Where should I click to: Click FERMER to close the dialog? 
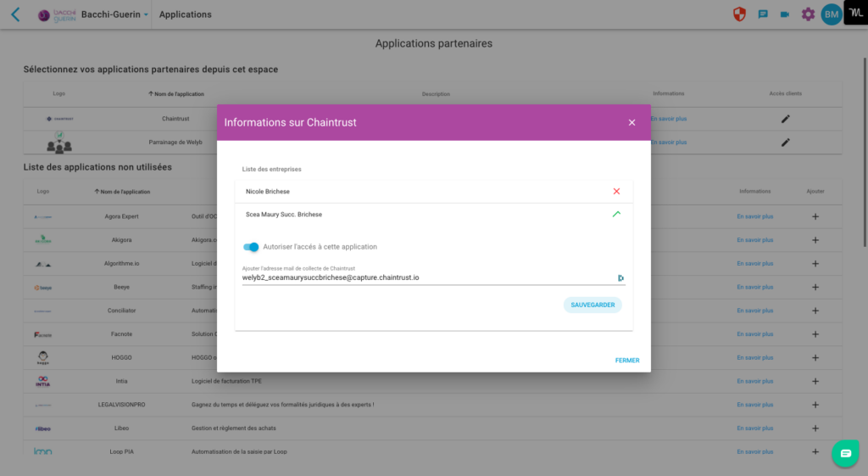pos(626,361)
